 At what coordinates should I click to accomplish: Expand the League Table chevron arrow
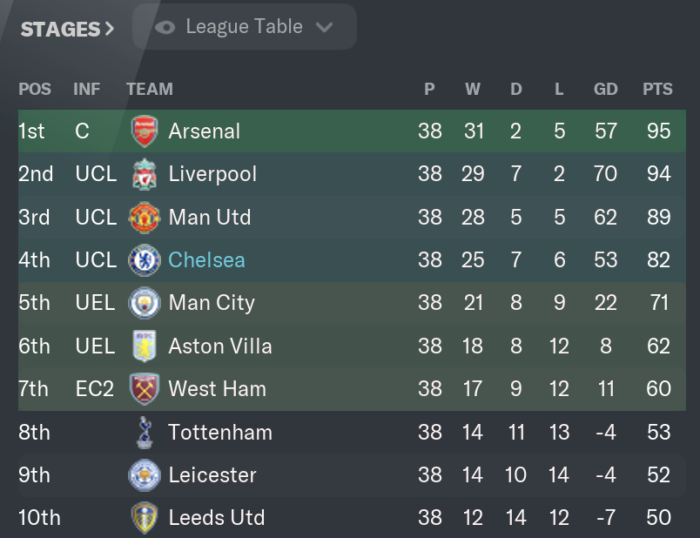[324, 28]
